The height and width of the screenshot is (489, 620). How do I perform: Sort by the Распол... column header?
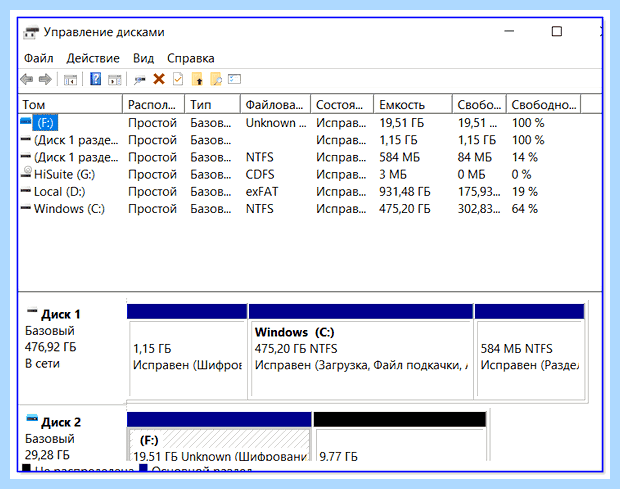(x=153, y=104)
